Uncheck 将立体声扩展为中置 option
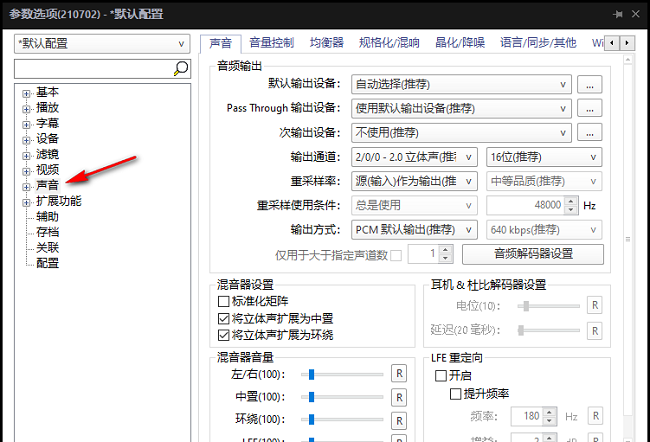Viewport: 650px width, 442px height. [224, 318]
